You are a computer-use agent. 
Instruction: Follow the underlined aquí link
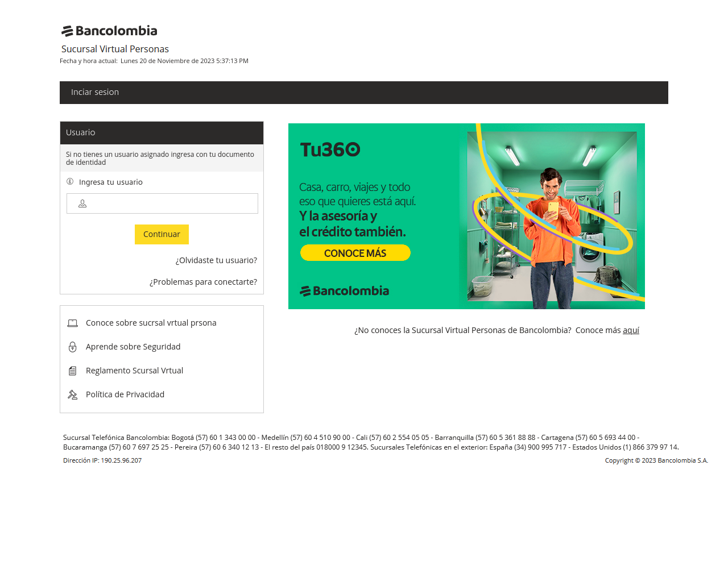(x=631, y=330)
